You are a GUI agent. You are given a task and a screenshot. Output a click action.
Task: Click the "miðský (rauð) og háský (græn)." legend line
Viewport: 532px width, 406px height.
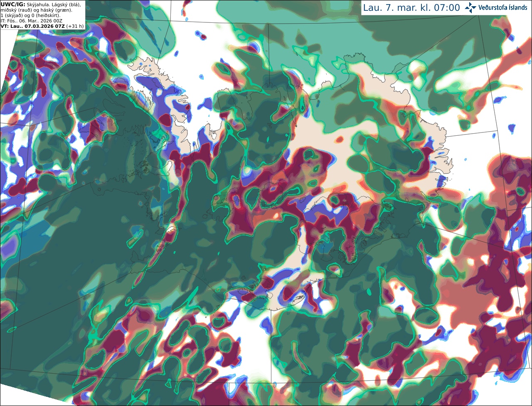36,10
